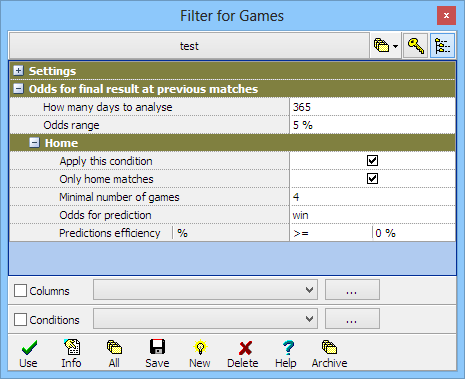Viewport: 465px width, 379px height.
Task: Click the test filter name button
Action: coord(189,46)
